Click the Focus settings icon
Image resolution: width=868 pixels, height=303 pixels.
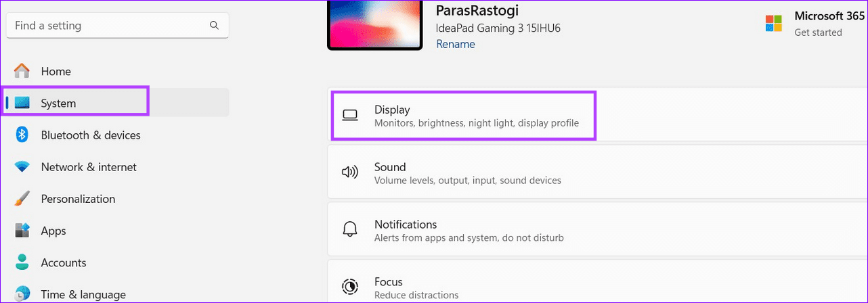pyautogui.click(x=349, y=287)
